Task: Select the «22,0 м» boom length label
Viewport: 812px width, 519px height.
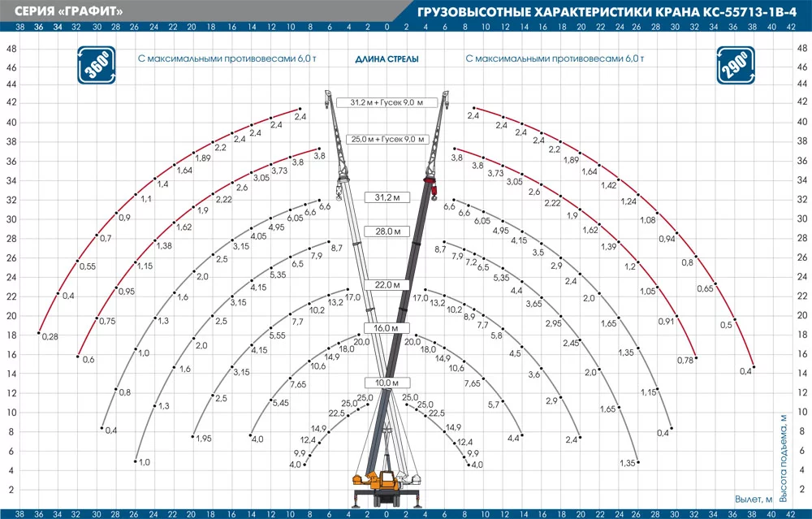Action: tap(387, 285)
